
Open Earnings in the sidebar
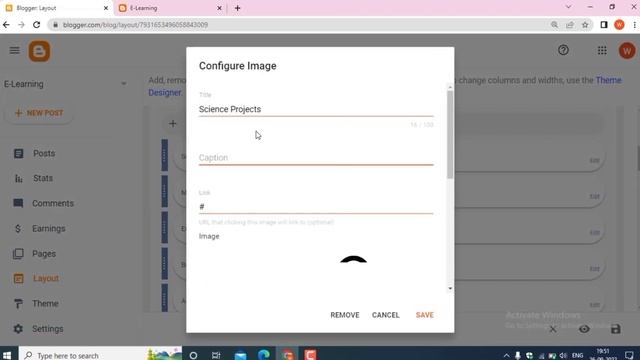(x=49, y=229)
